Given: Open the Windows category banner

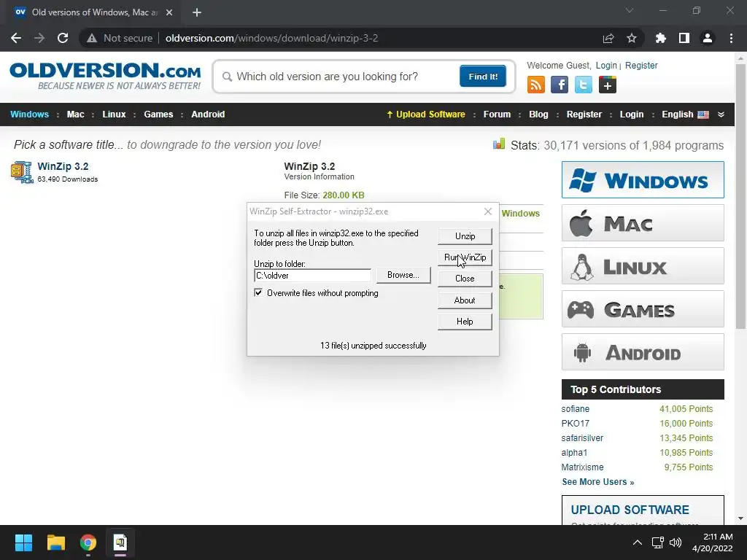Looking at the screenshot, I should click(643, 180).
